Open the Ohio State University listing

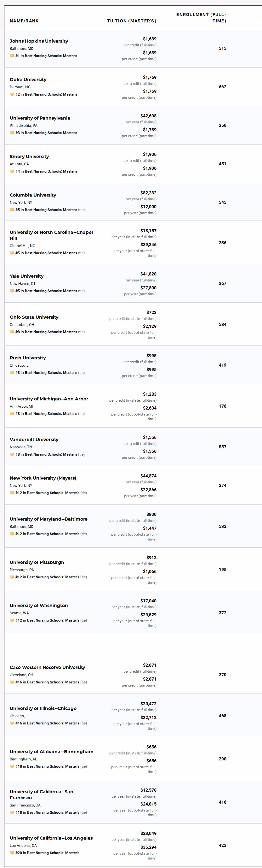click(34, 317)
